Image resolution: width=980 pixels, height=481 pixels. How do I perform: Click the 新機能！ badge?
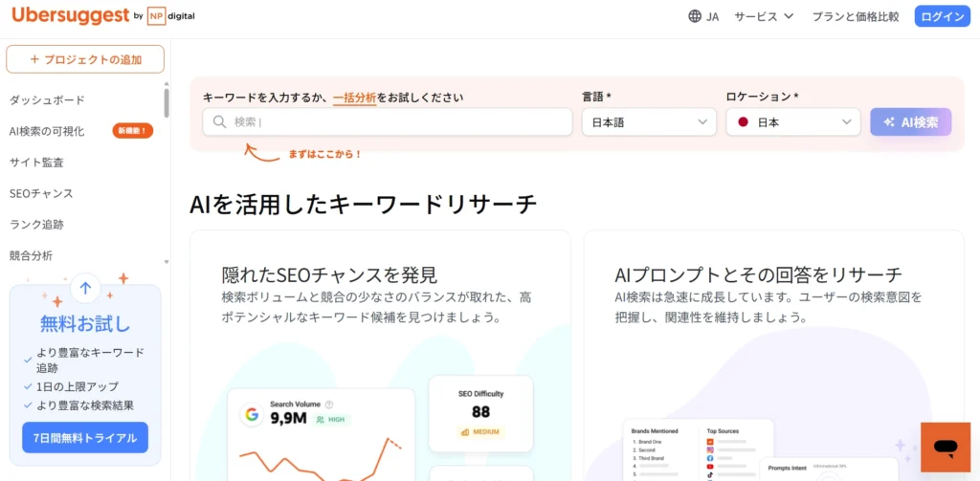coord(132,131)
